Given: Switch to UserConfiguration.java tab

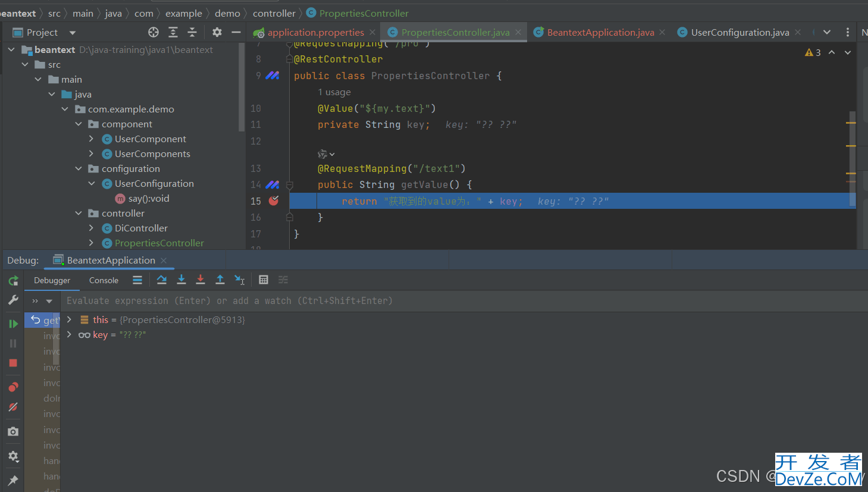Looking at the screenshot, I should [x=740, y=32].
